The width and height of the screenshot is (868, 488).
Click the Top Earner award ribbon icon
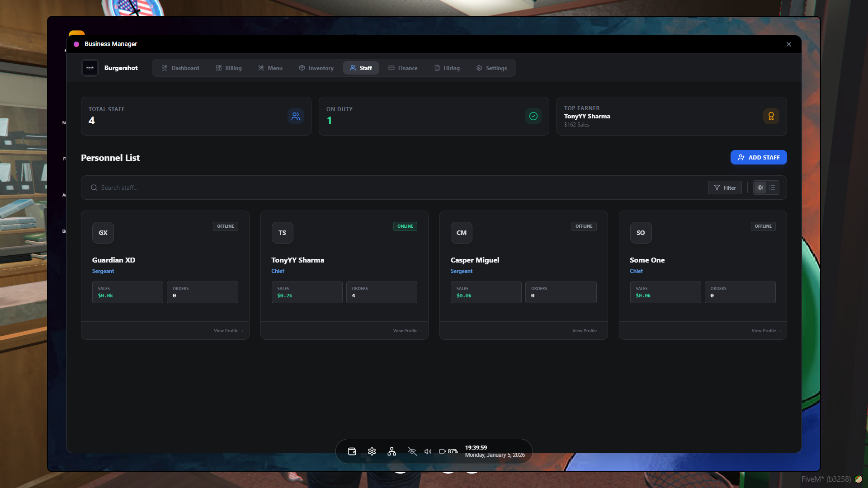pos(771,116)
